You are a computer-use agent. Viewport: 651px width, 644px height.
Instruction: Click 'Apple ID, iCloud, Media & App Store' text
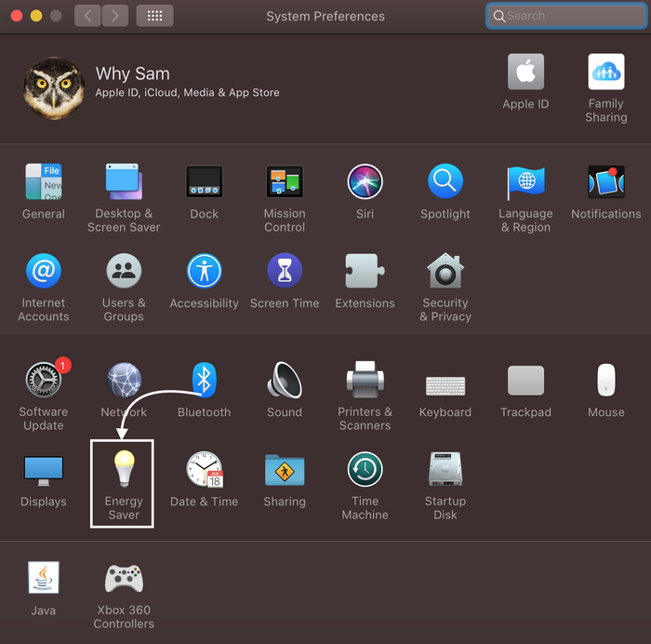pos(187,93)
